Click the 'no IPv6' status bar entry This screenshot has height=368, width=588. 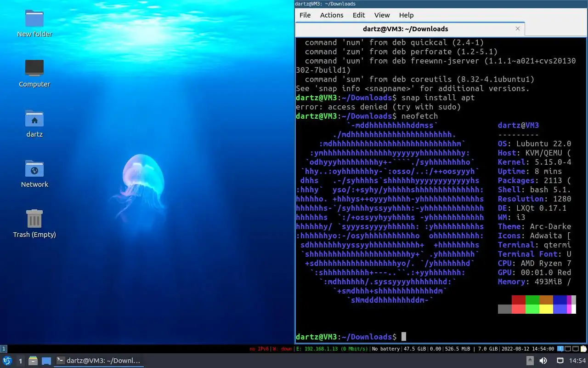pos(259,349)
